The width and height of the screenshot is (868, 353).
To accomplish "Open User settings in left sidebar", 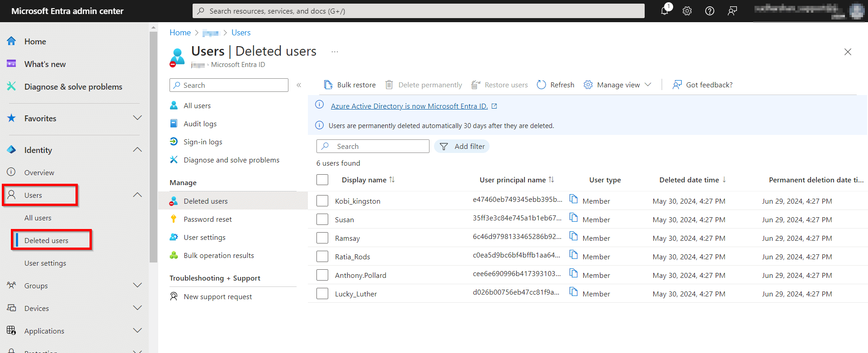I will tap(45, 263).
